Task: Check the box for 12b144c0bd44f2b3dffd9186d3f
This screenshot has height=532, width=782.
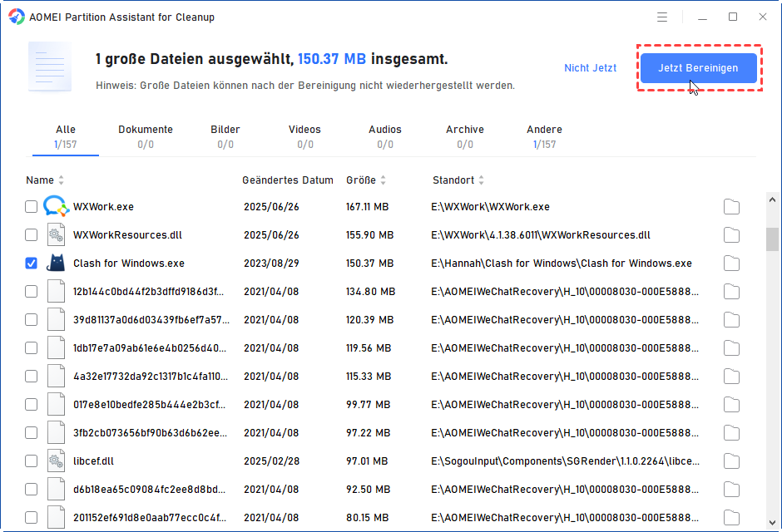Action: point(31,292)
